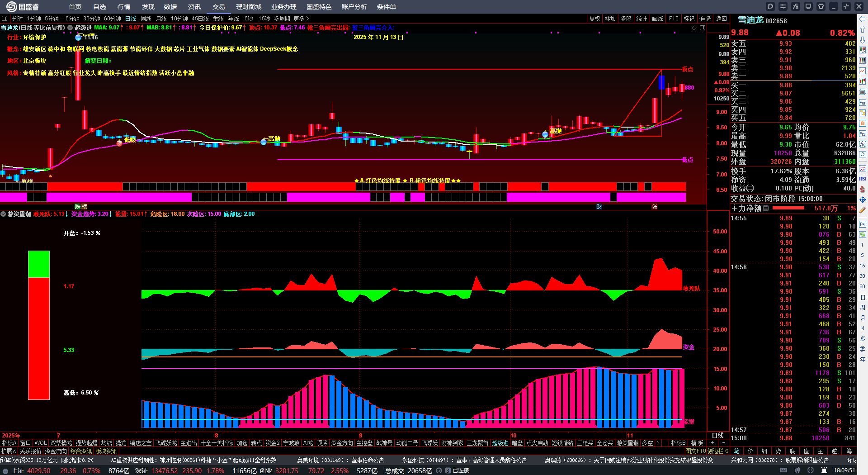The height and width of the screenshot is (475, 868).
Task: Click the 画线 drawing button
Action: [x=658, y=19]
